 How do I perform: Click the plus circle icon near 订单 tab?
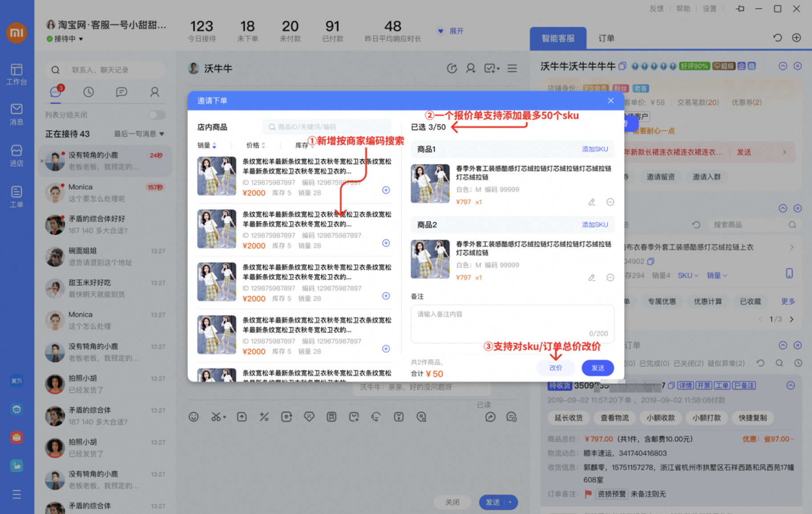tap(796, 38)
